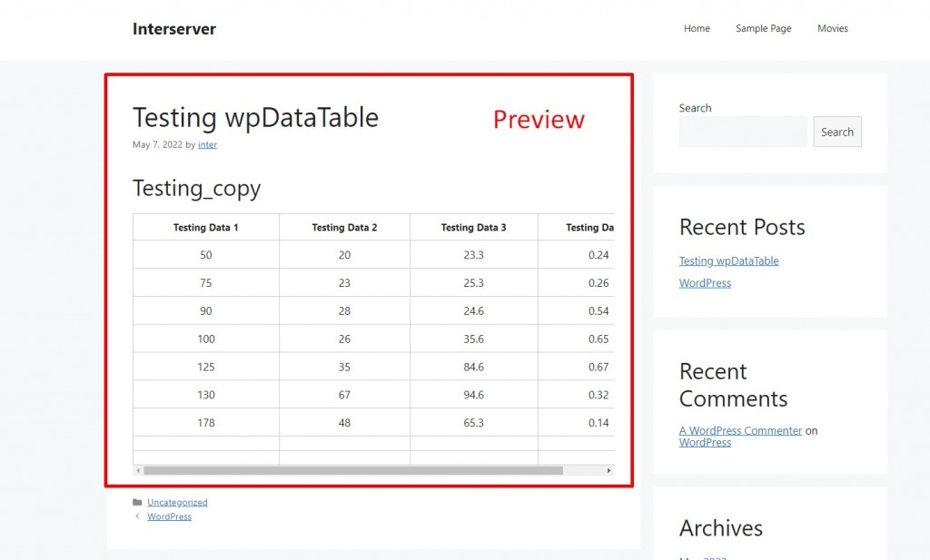Viewport: 930px width, 560px height.
Task: Click the previous-post chevron icon below the post
Action: [137, 516]
